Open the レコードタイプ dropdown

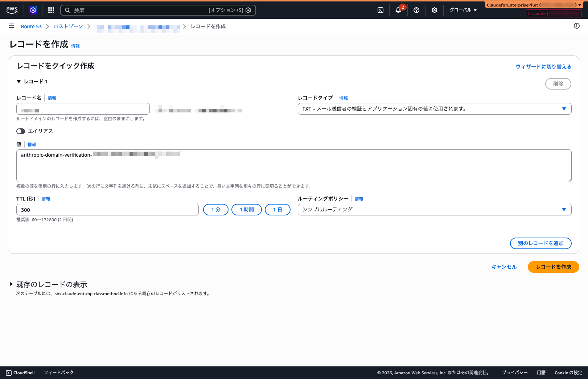(x=434, y=109)
